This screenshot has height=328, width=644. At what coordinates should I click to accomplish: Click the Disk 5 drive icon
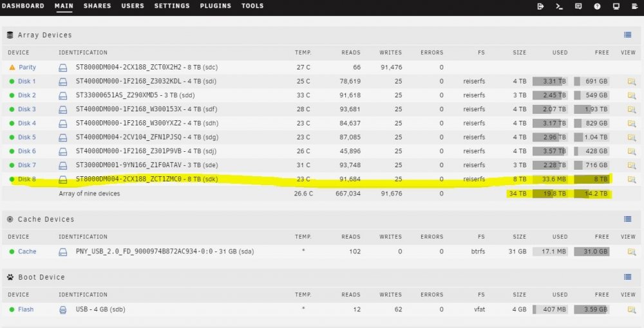[x=63, y=138]
